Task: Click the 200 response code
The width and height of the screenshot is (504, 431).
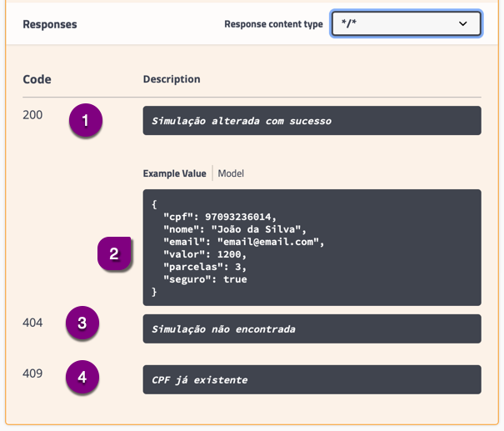Action: (x=32, y=115)
